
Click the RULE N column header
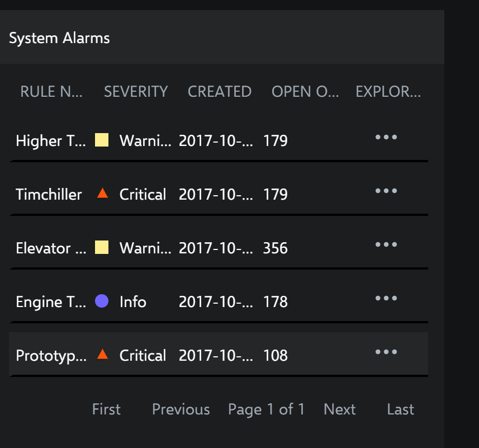pos(51,91)
